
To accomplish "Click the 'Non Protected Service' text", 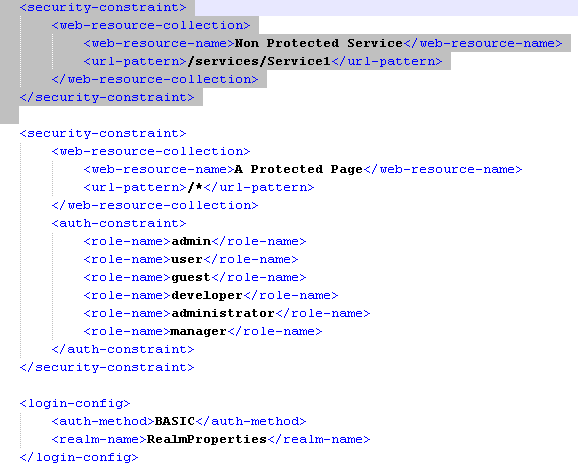I will pos(318,43).
